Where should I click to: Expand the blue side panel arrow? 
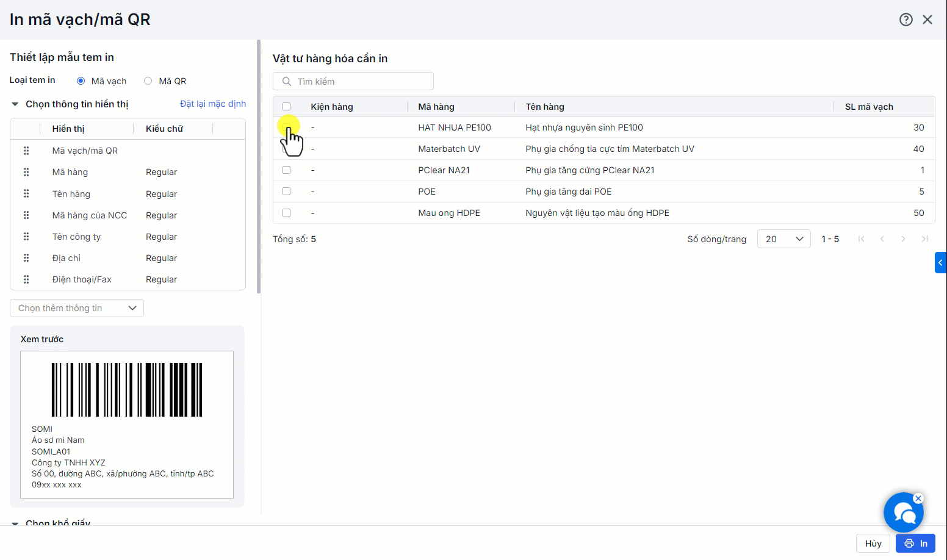tap(940, 262)
